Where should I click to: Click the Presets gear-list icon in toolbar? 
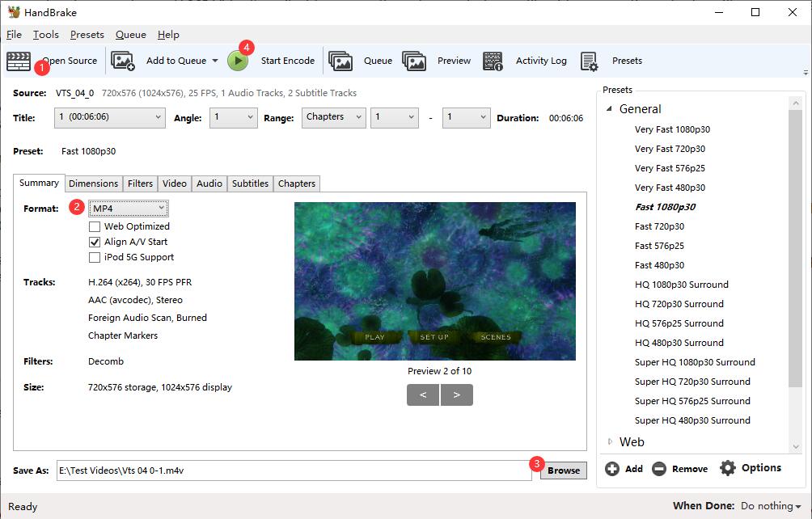[590, 61]
